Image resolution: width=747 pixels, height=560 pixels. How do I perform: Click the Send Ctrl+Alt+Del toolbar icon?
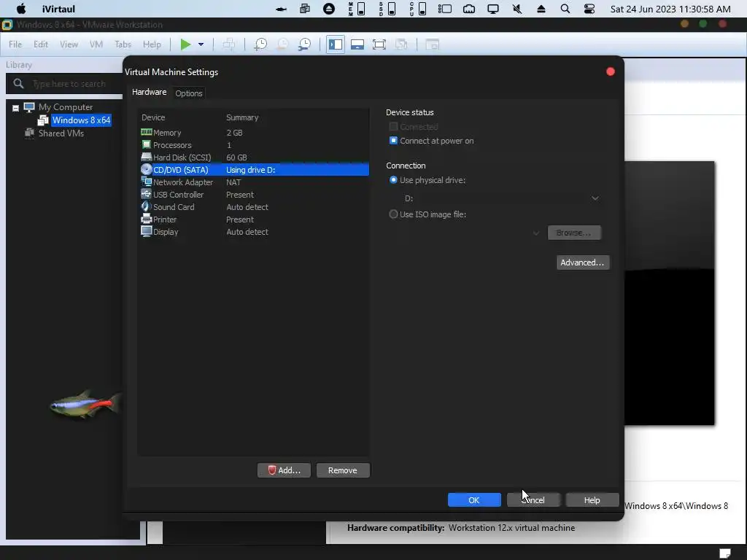(x=229, y=44)
